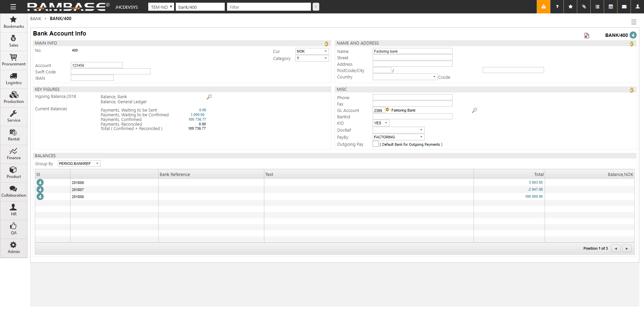
Task: Open the Cur currency dropdown showing NOK
Action: point(312,51)
